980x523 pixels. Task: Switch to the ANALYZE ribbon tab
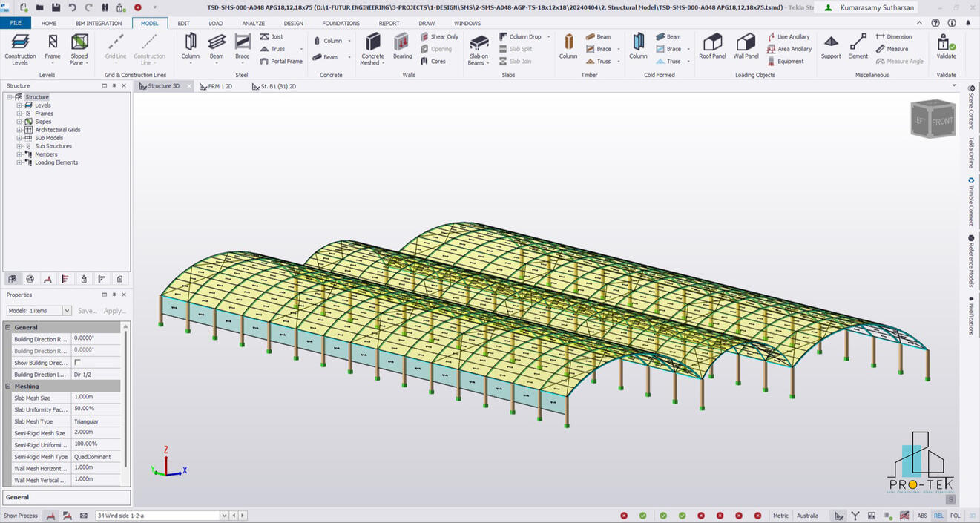tap(253, 23)
